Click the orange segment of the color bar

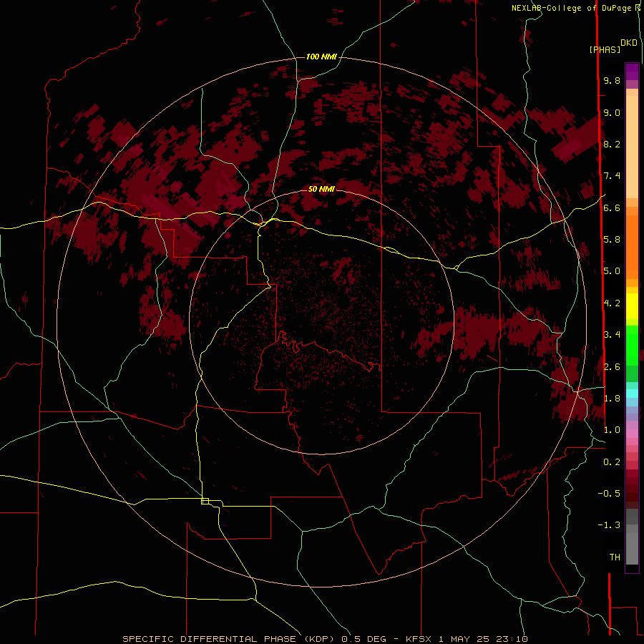click(632, 248)
